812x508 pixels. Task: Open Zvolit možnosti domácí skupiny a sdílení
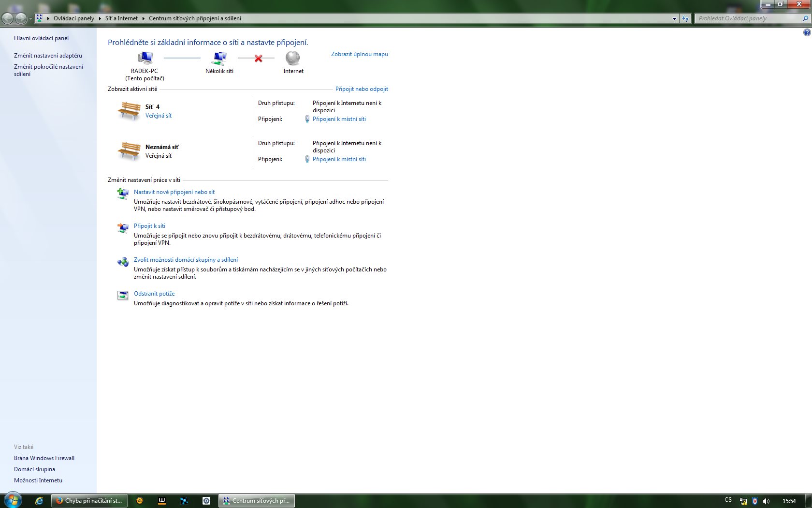(186, 260)
